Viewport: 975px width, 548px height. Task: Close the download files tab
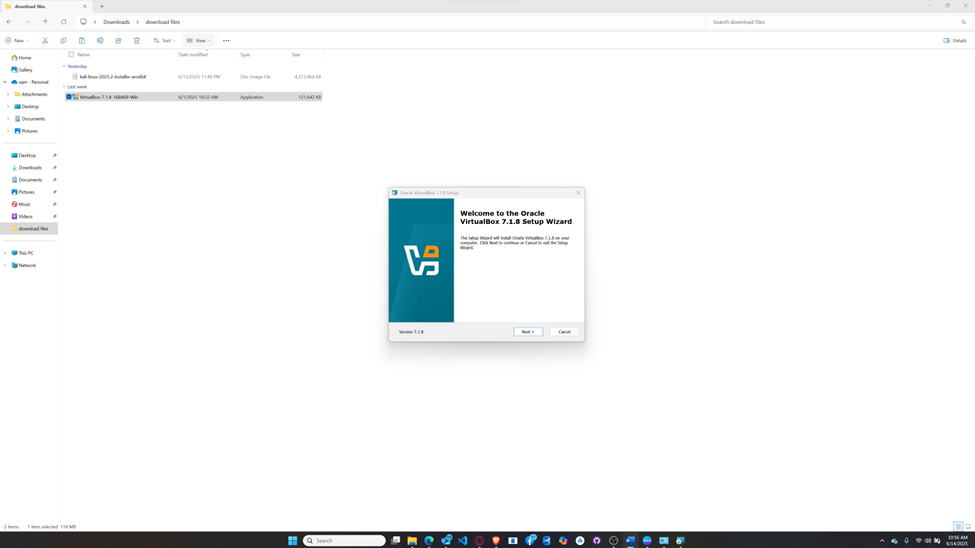85,6
